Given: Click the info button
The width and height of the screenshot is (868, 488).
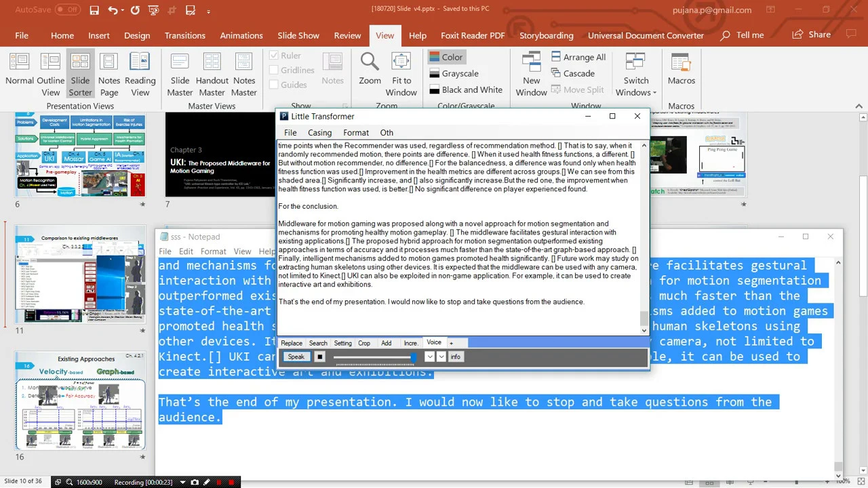Looking at the screenshot, I should coord(455,357).
